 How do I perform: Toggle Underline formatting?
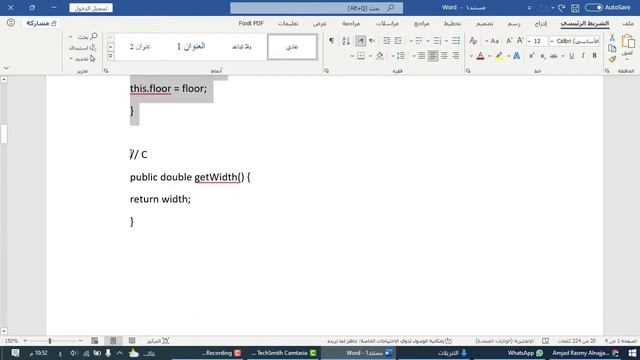tap(571, 56)
